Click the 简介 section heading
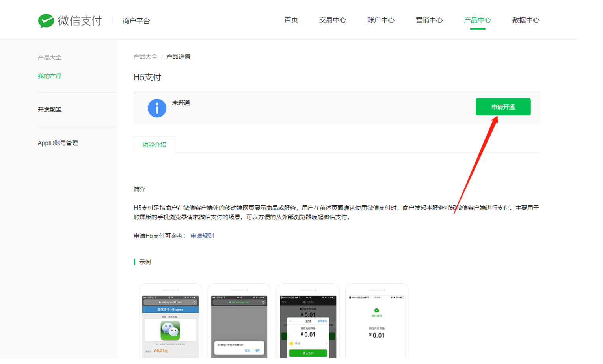The image size is (603, 364). click(140, 189)
